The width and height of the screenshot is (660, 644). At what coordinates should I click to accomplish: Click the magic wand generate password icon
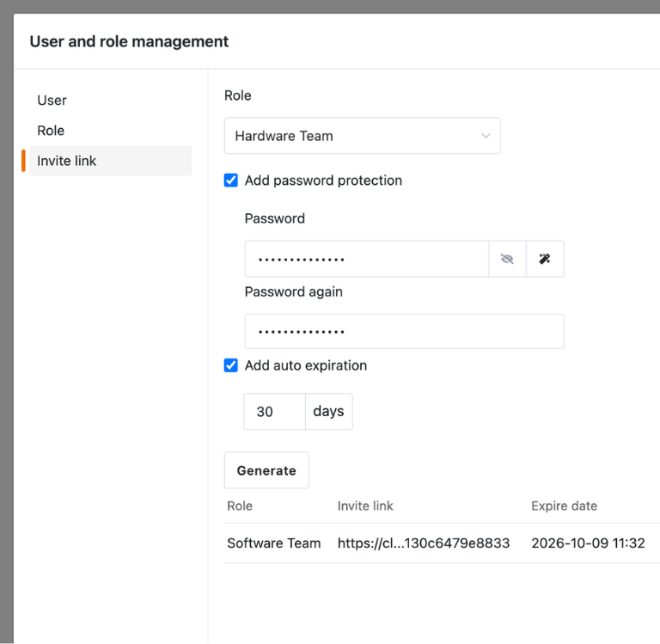[545, 259]
